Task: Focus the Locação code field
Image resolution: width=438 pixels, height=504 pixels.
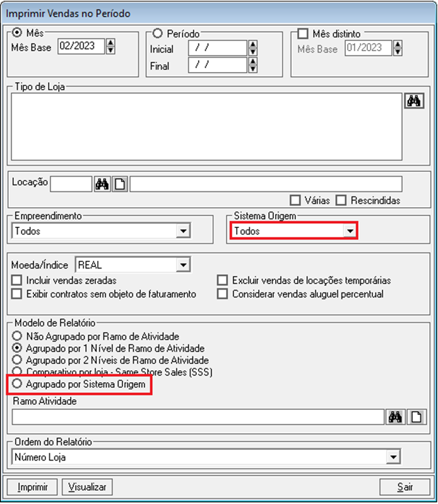Action: tap(71, 184)
